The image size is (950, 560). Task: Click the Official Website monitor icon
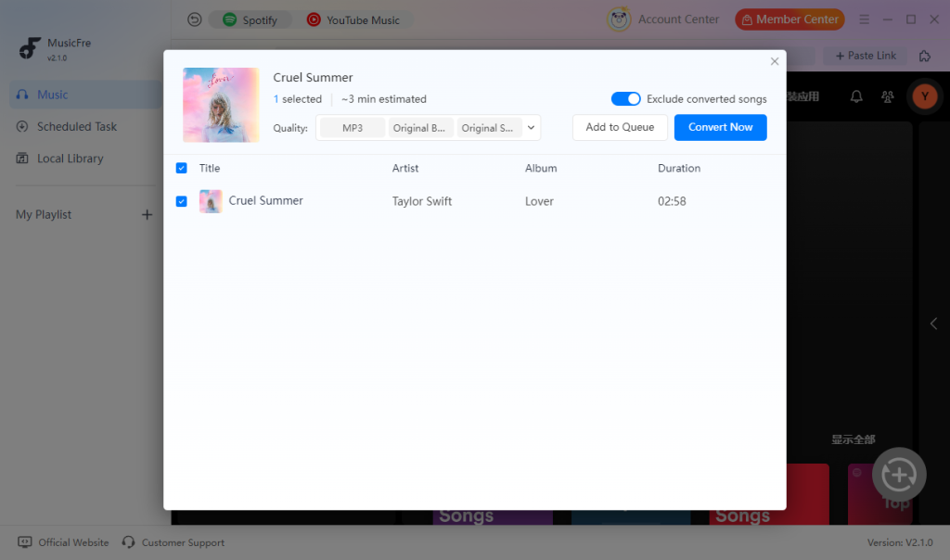[x=25, y=541]
